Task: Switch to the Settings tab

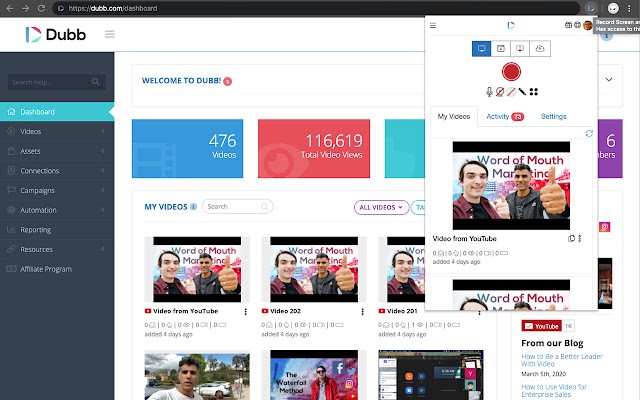Action: (553, 117)
